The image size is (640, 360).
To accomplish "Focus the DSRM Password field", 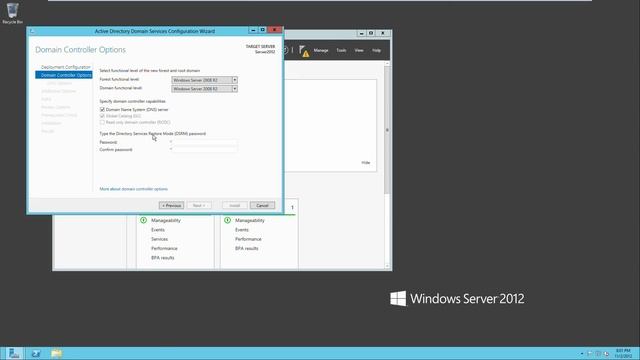I will [205, 142].
